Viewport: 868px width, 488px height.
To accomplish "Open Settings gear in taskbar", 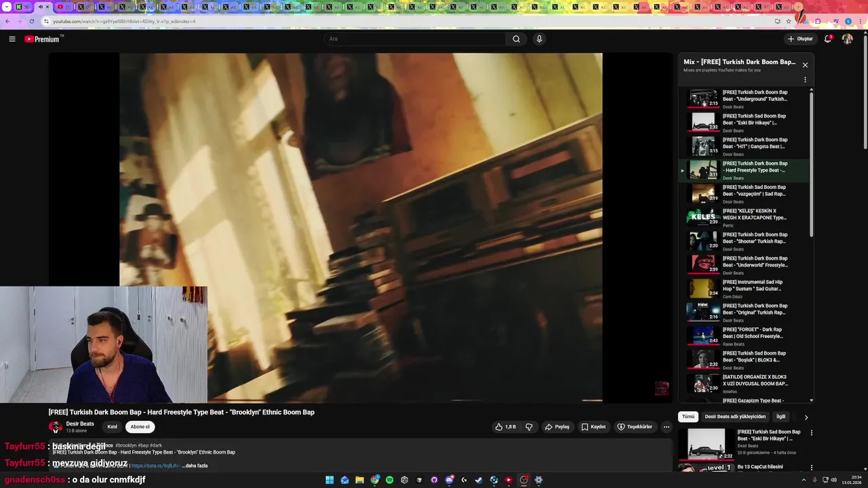I will 538,480.
